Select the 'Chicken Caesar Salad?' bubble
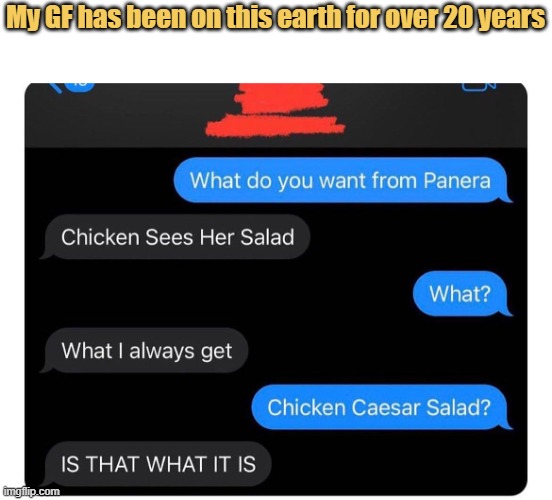The width and height of the screenshot is (552, 500). click(382, 407)
